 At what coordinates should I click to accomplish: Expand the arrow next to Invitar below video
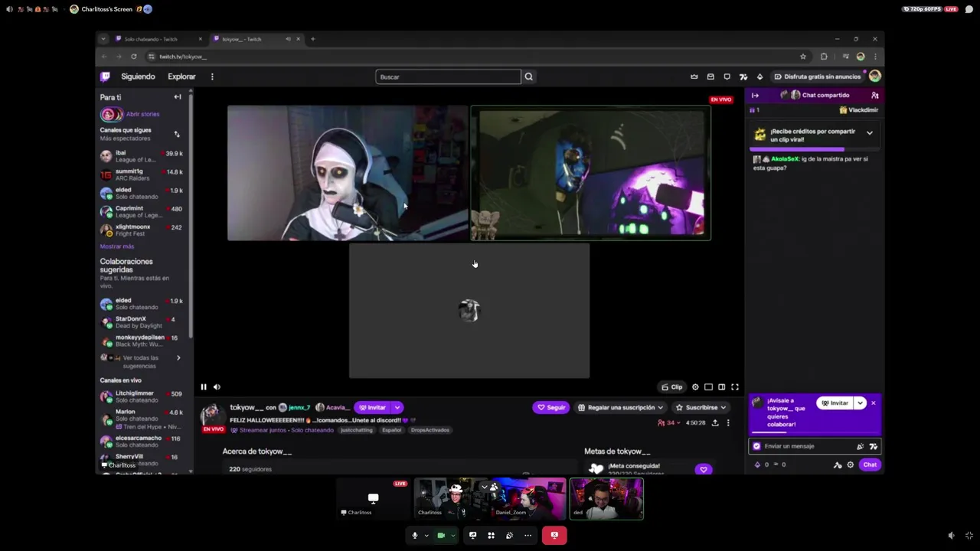coord(397,408)
